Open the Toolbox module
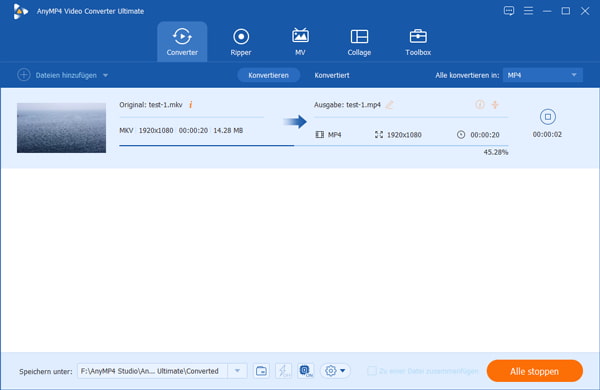The image size is (600, 390). (418, 42)
